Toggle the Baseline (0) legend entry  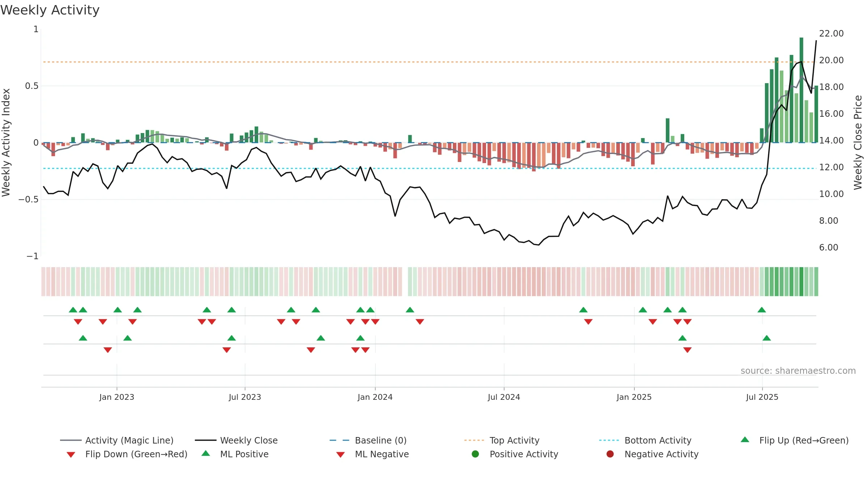pyautogui.click(x=368, y=440)
